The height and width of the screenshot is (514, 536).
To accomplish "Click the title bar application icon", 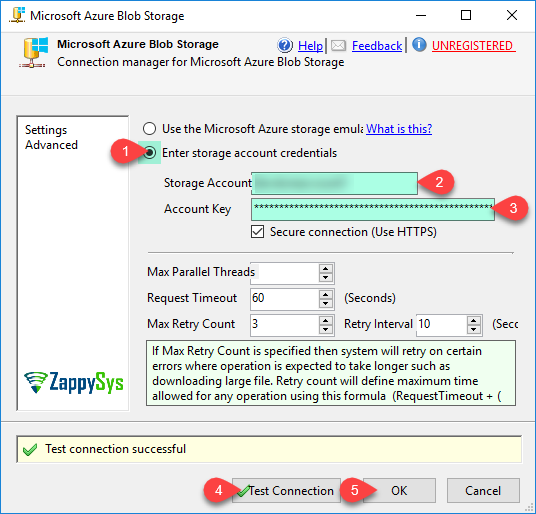I will click(17, 15).
